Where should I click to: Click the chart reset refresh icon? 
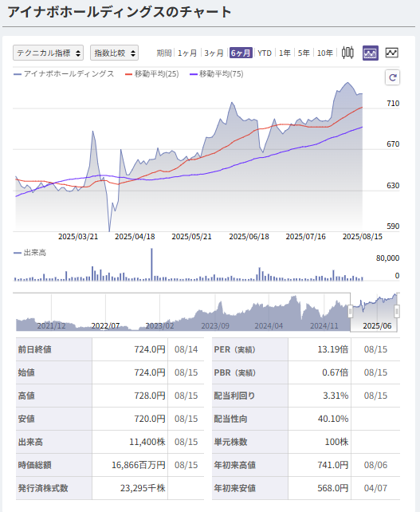tap(392, 77)
